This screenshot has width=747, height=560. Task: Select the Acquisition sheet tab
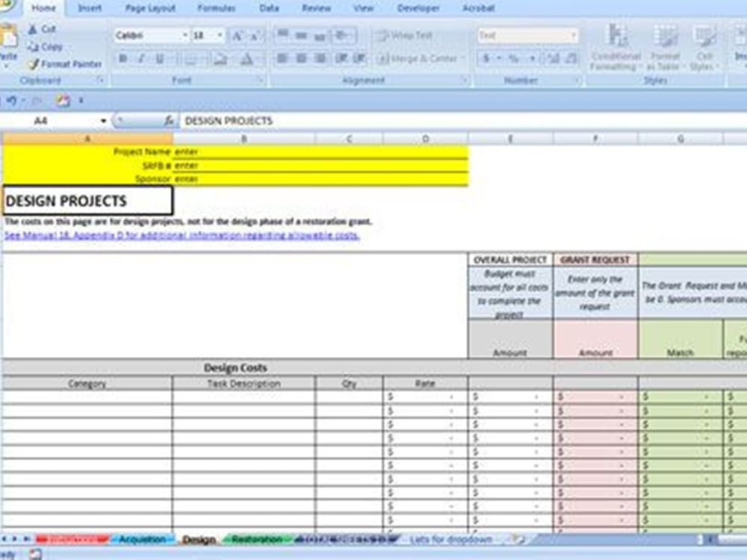coord(142,540)
